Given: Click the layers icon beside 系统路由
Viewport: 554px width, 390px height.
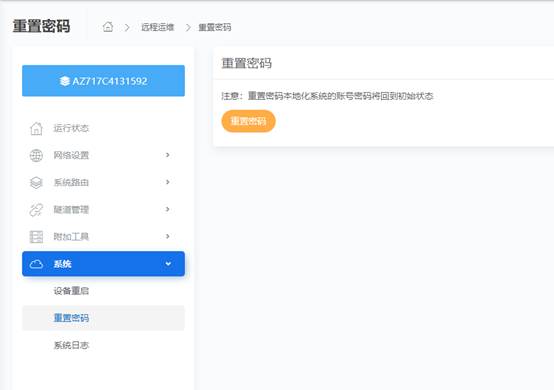Looking at the screenshot, I should pos(36,183).
